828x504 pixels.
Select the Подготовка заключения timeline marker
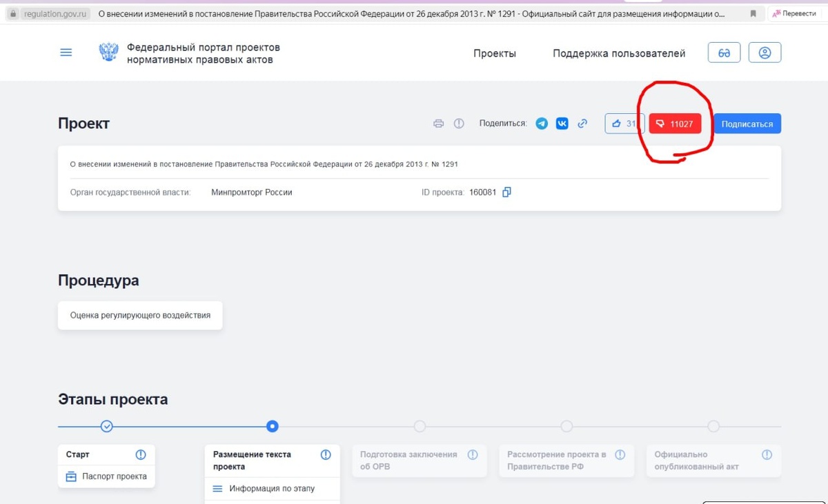(420, 426)
